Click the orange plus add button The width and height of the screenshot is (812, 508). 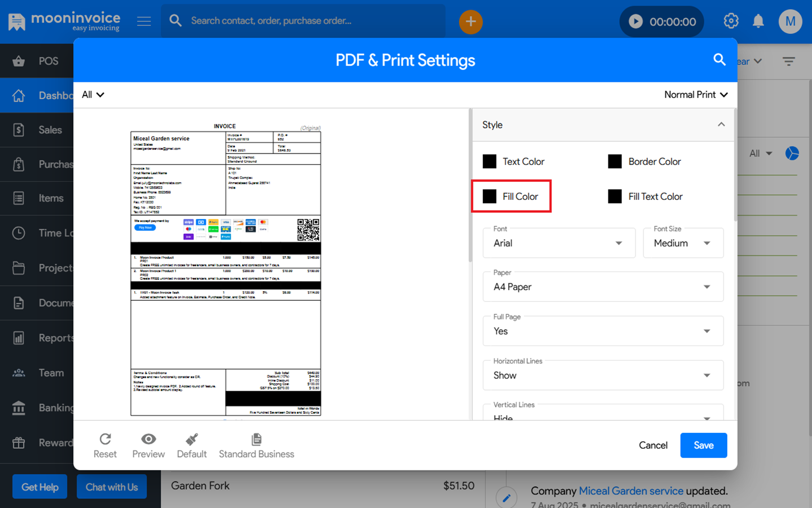click(x=470, y=22)
